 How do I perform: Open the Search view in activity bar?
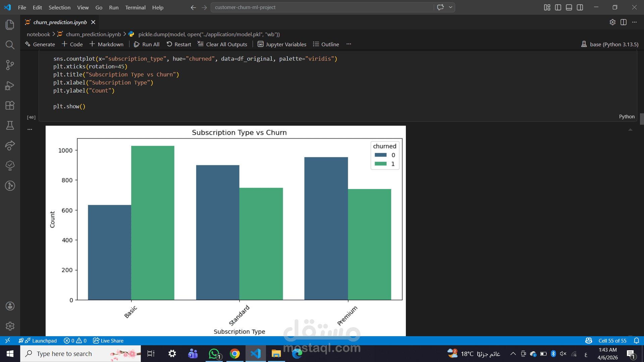(10, 45)
